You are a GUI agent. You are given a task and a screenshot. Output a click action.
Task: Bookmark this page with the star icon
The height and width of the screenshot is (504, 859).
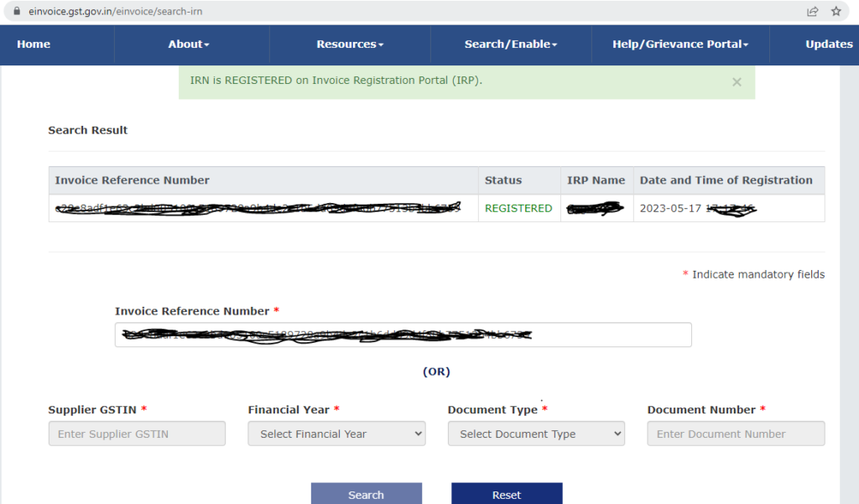coord(836,12)
